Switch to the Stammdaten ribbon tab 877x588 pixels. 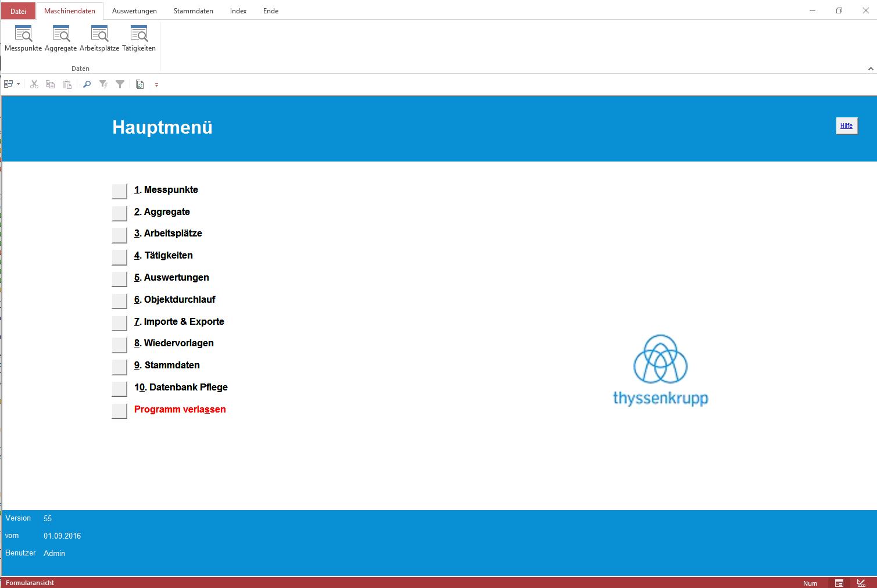[x=194, y=11]
